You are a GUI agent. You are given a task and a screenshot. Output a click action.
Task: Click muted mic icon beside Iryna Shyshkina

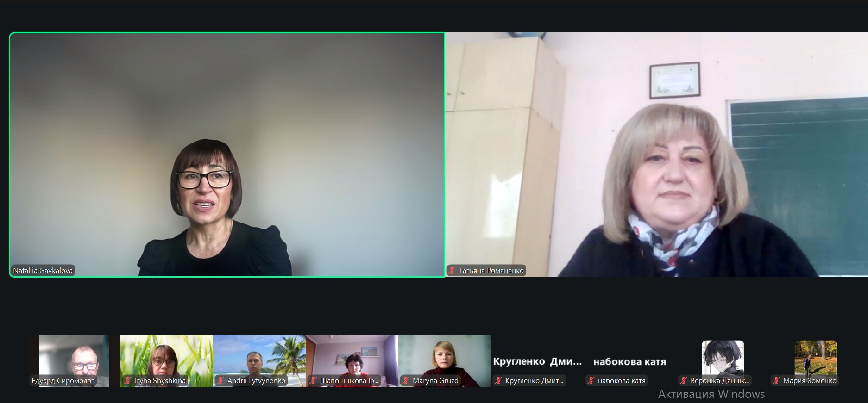click(x=128, y=381)
